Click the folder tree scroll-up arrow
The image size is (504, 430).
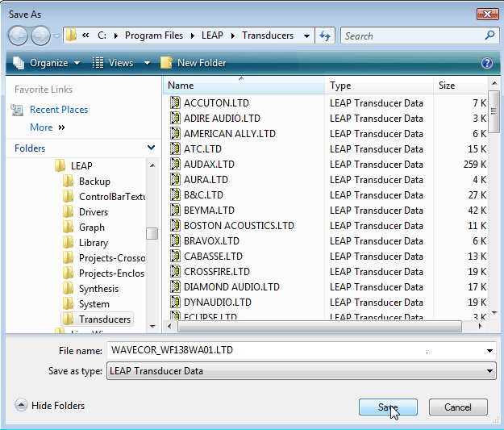[x=152, y=165]
